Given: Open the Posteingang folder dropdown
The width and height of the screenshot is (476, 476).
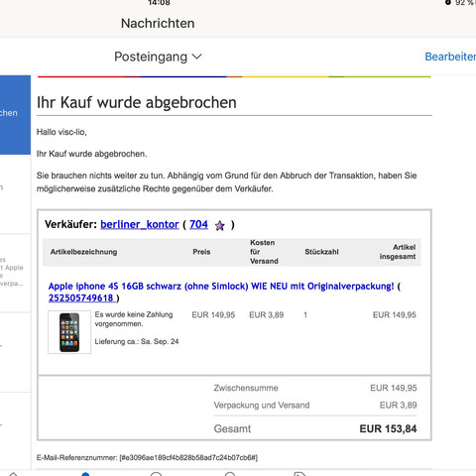Looking at the screenshot, I should (x=158, y=57).
